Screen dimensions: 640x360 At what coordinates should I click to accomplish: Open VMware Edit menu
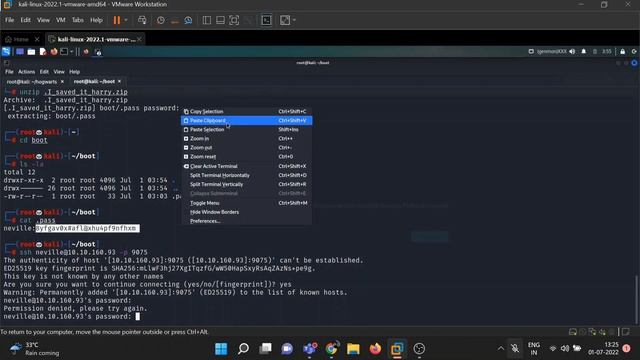click(x=25, y=20)
